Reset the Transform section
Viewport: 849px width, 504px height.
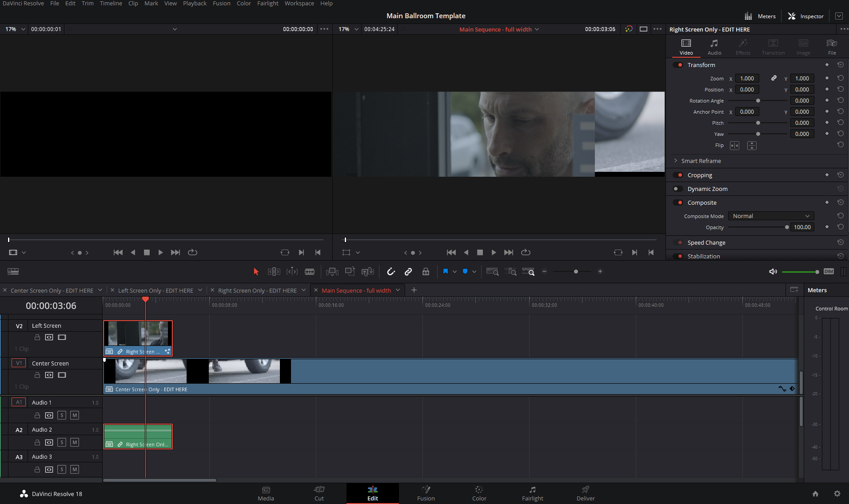[x=841, y=65]
